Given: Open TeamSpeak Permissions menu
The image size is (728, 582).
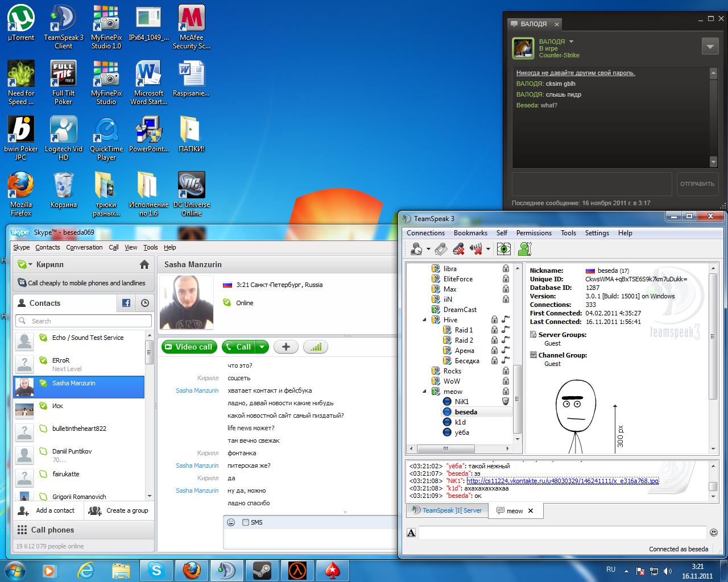Looking at the screenshot, I should (x=533, y=233).
